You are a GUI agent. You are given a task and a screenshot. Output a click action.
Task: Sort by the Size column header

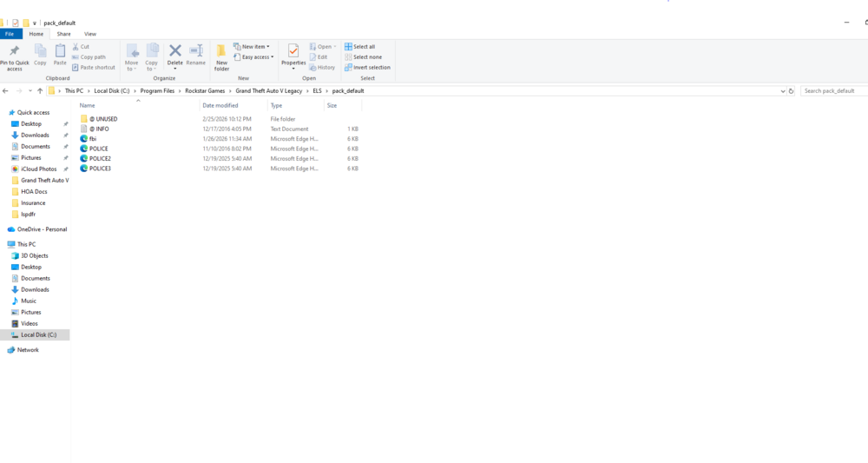click(332, 105)
